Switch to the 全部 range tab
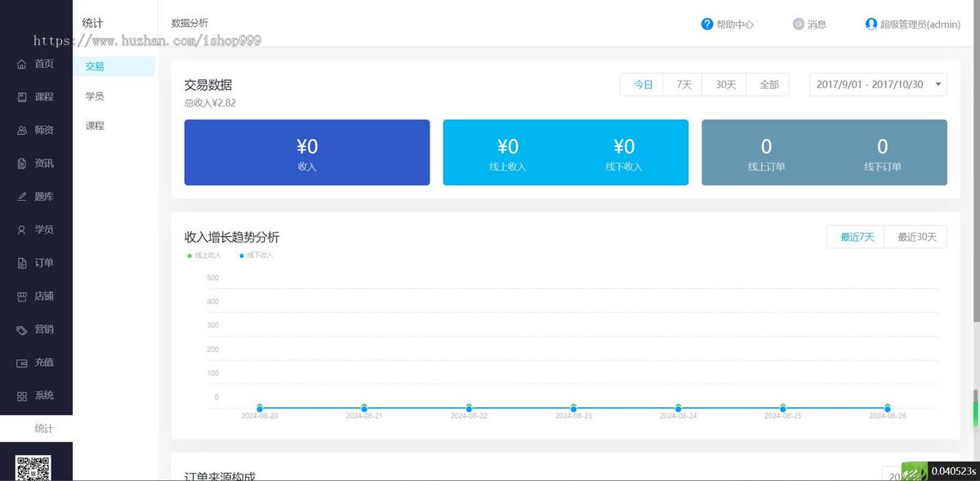 coord(768,84)
